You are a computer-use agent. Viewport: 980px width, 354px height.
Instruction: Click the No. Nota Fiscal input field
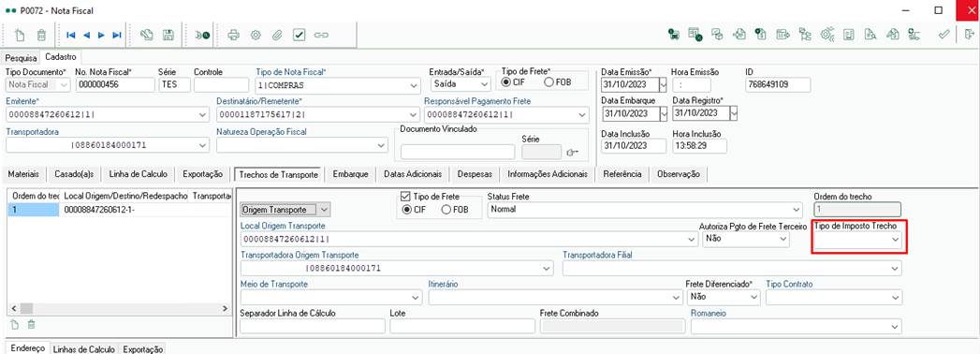click(115, 84)
